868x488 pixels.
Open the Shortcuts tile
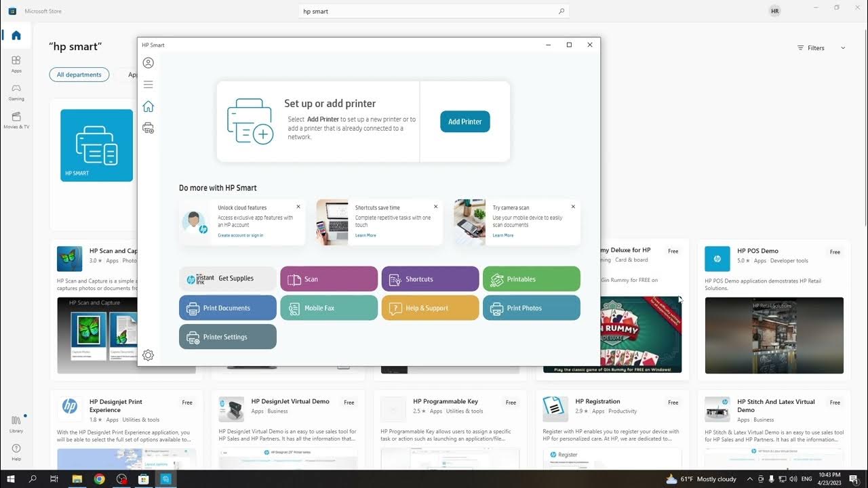click(431, 279)
